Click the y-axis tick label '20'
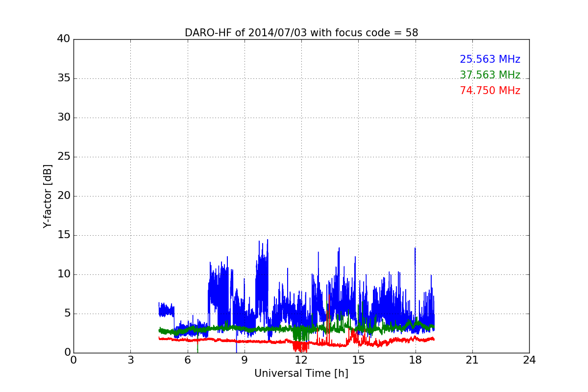 64,196
